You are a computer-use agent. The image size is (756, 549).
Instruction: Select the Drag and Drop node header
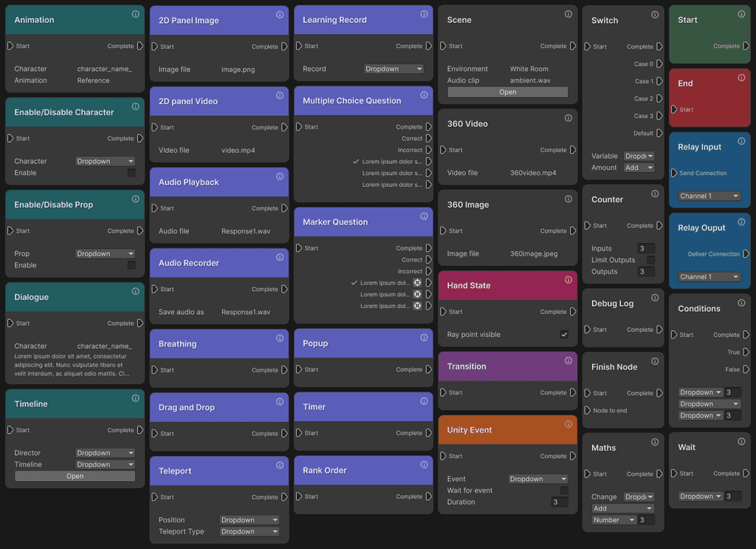click(219, 408)
